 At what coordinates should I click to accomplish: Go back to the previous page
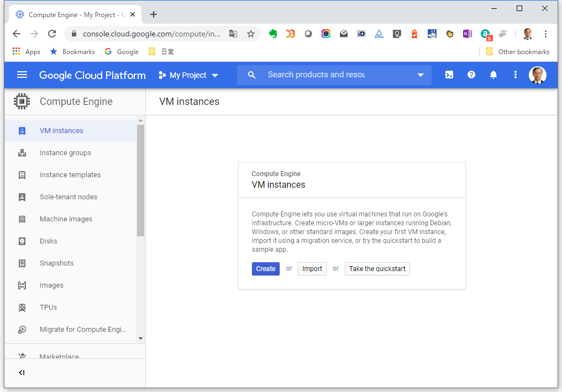pos(17,34)
